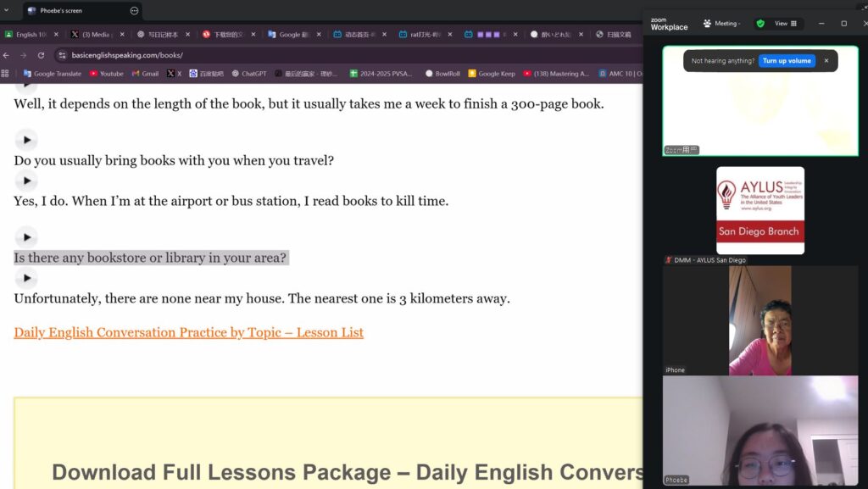Open the more options icon beside Phoebe's screen

pos(134,11)
